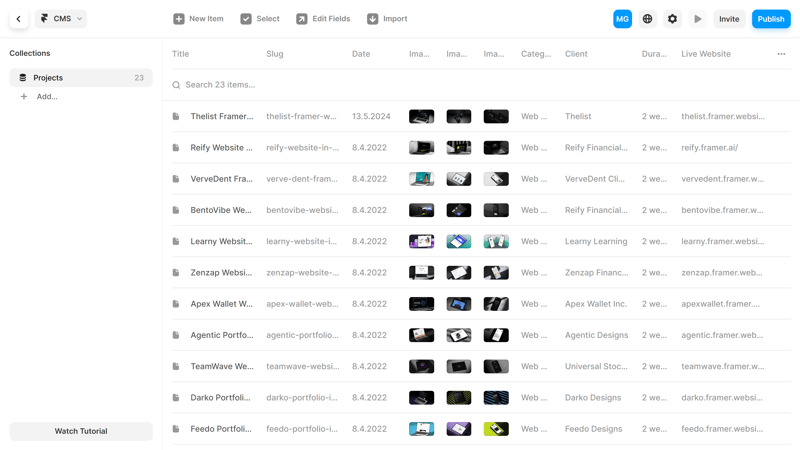Click the reify.framer.ai/ website cell
The height and width of the screenshot is (450, 800).
click(x=709, y=147)
